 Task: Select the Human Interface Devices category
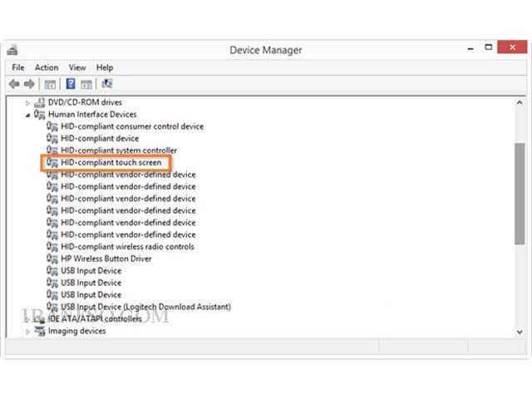tap(92, 115)
